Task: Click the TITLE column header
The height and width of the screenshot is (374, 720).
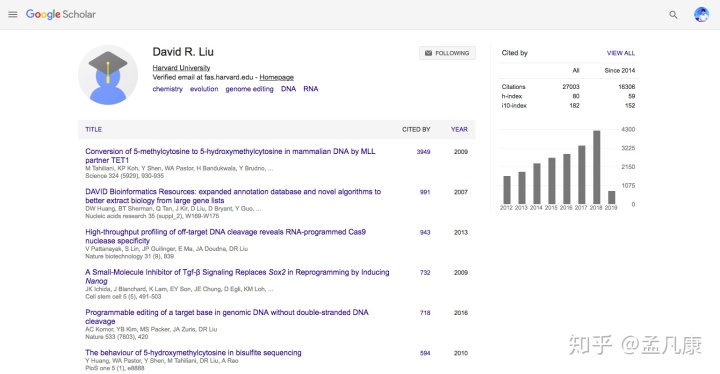Action: tap(93, 130)
